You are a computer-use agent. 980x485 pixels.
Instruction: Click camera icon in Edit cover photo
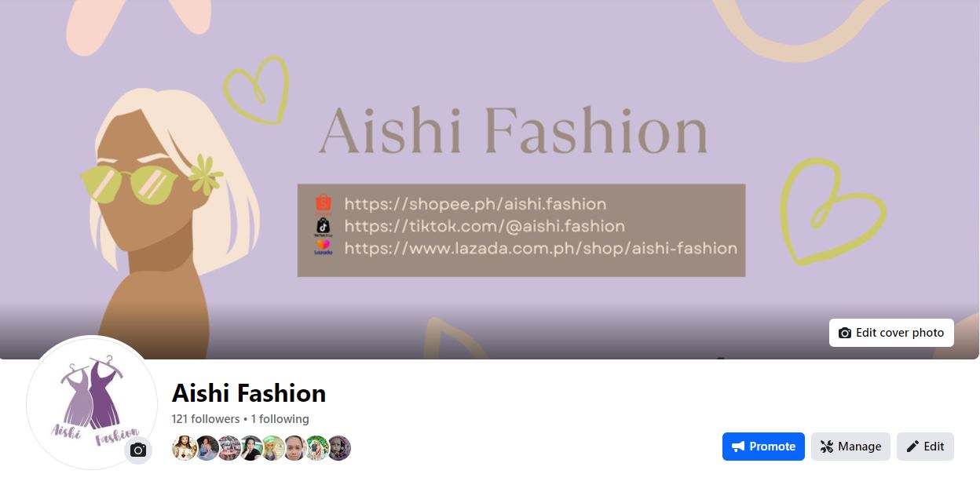[845, 333]
